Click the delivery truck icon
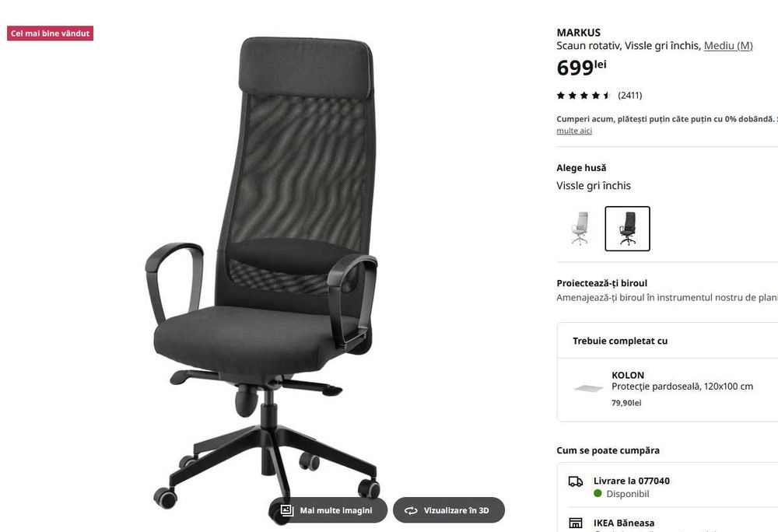The width and height of the screenshot is (778, 532). click(576, 481)
